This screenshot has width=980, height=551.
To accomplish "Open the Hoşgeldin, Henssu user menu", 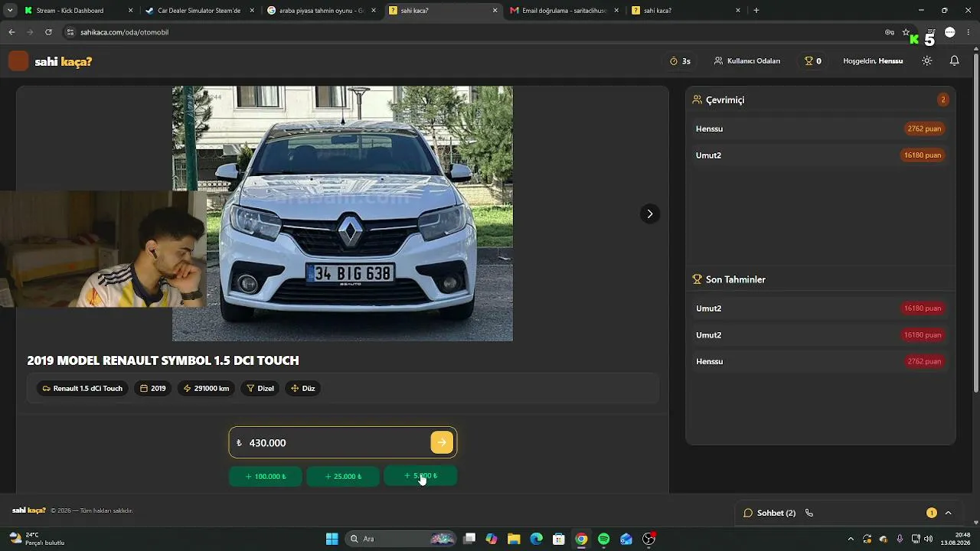I will 873,61.
